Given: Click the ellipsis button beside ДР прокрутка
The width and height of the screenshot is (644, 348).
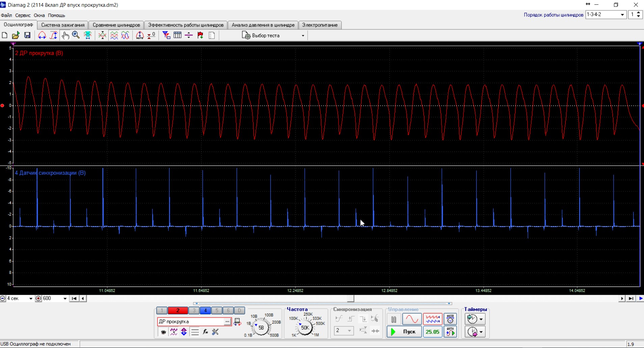Looking at the screenshot, I should tap(227, 322).
